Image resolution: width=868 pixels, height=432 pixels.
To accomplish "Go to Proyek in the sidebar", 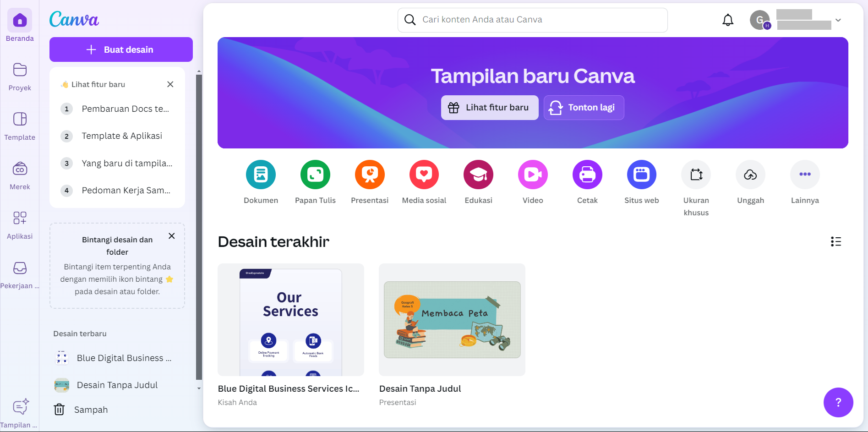I will [20, 77].
